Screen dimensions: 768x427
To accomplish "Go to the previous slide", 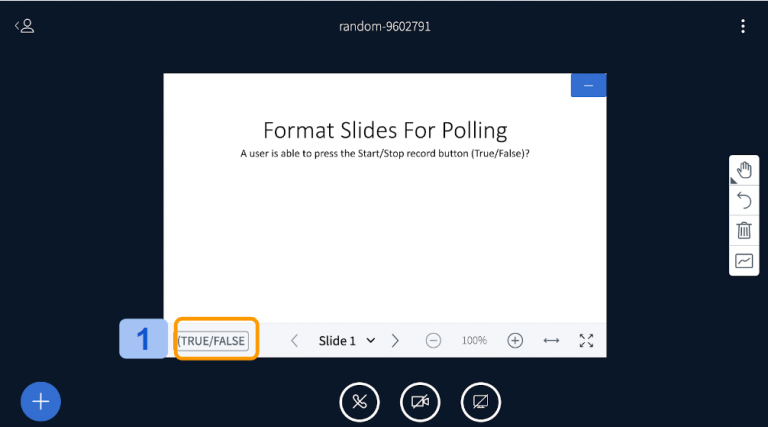I will click(294, 341).
